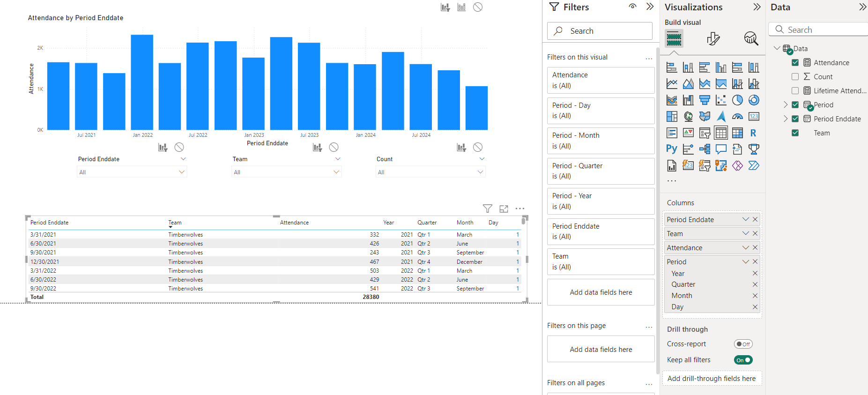Select the Table visual icon

tap(721, 133)
